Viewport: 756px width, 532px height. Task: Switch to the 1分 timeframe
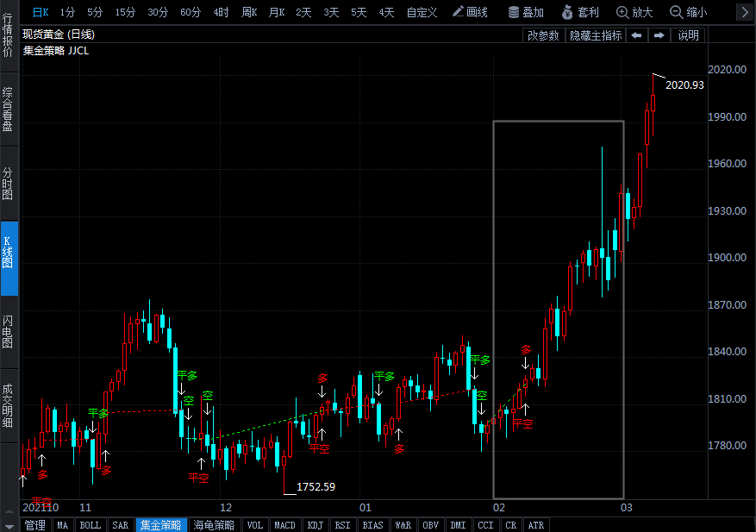coord(67,12)
